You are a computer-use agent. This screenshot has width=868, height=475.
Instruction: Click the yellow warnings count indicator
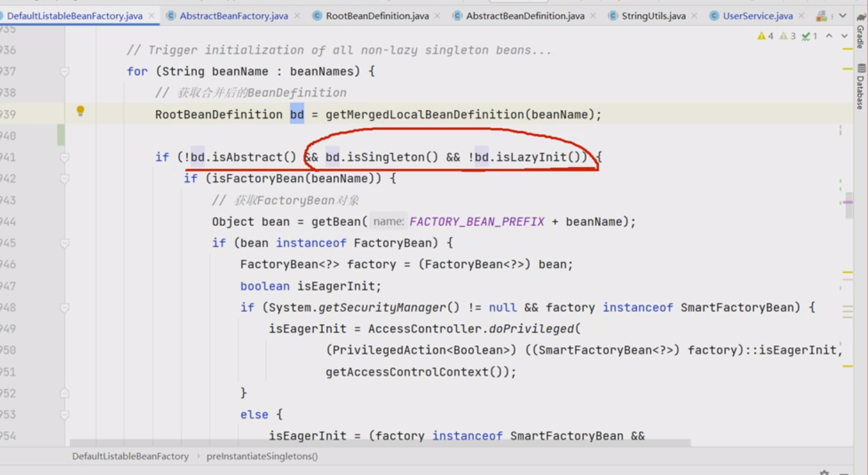(x=765, y=36)
